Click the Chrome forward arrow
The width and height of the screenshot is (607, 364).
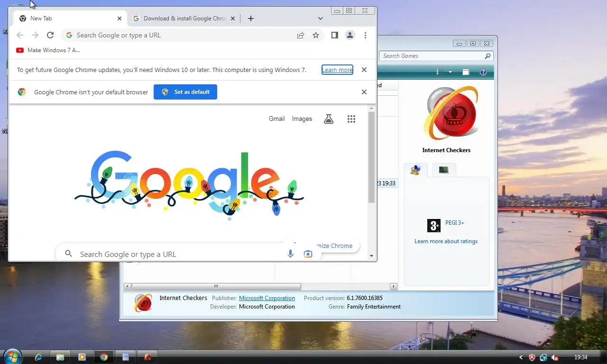(x=35, y=35)
